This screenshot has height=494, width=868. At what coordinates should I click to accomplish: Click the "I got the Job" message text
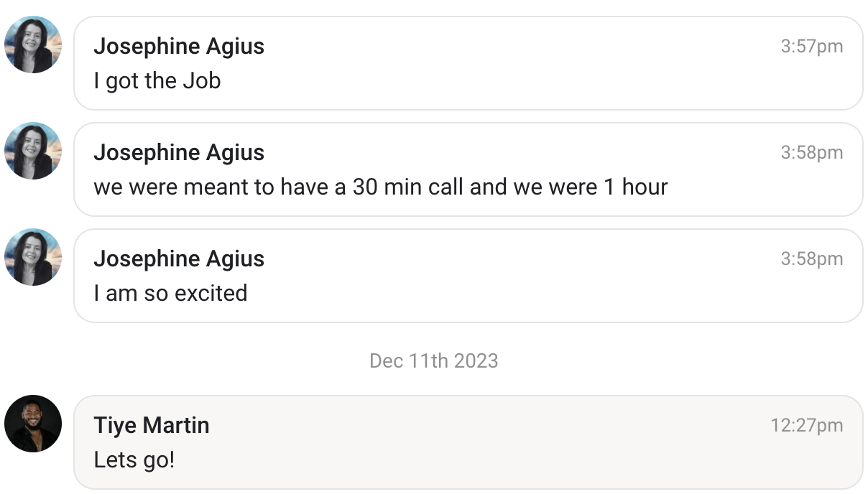(157, 80)
